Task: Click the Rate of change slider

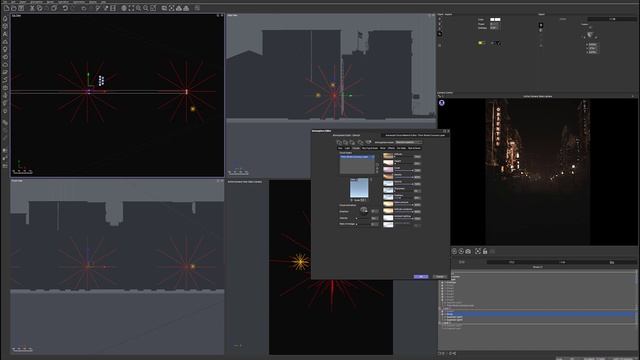Action: pyautogui.click(x=363, y=224)
